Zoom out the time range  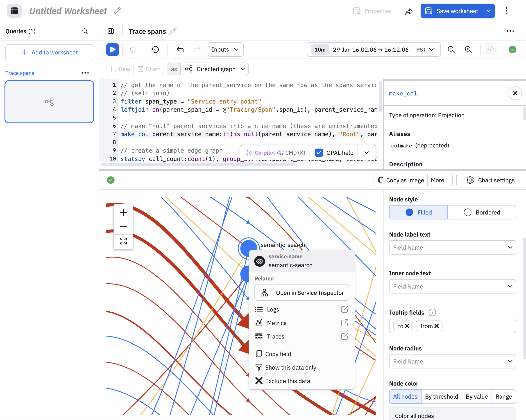pyautogui.click(x=451, y=50)
